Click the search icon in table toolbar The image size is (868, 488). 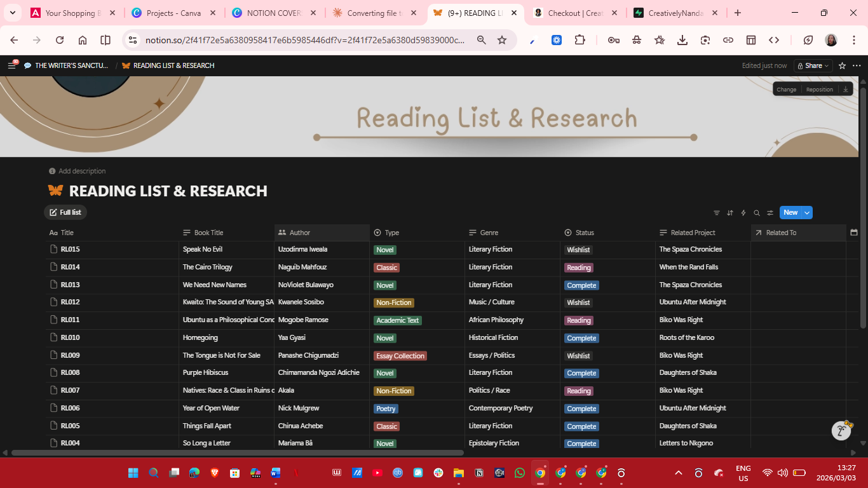click(756, 212)
